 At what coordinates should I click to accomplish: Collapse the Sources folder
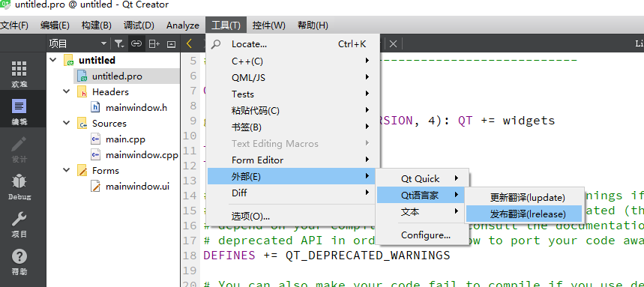(x=67, y=123)
